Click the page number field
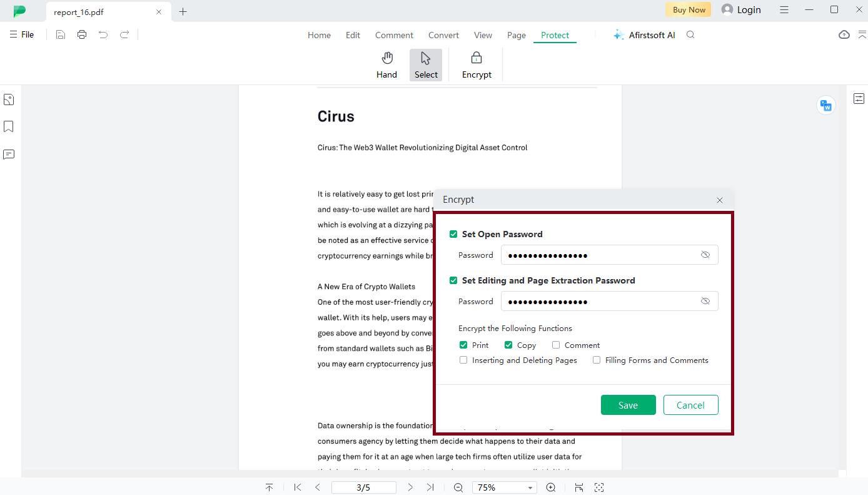868x495 pixels. 363,487
